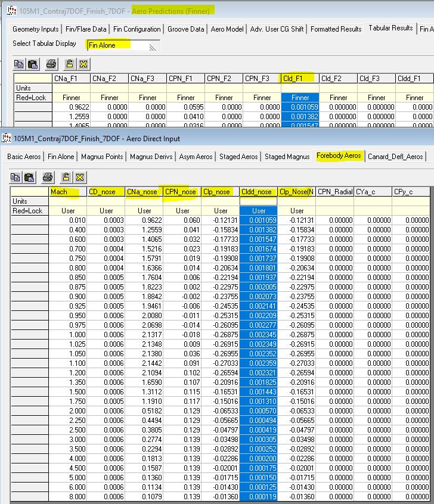Open the Geometry Inputs tab

36,29
